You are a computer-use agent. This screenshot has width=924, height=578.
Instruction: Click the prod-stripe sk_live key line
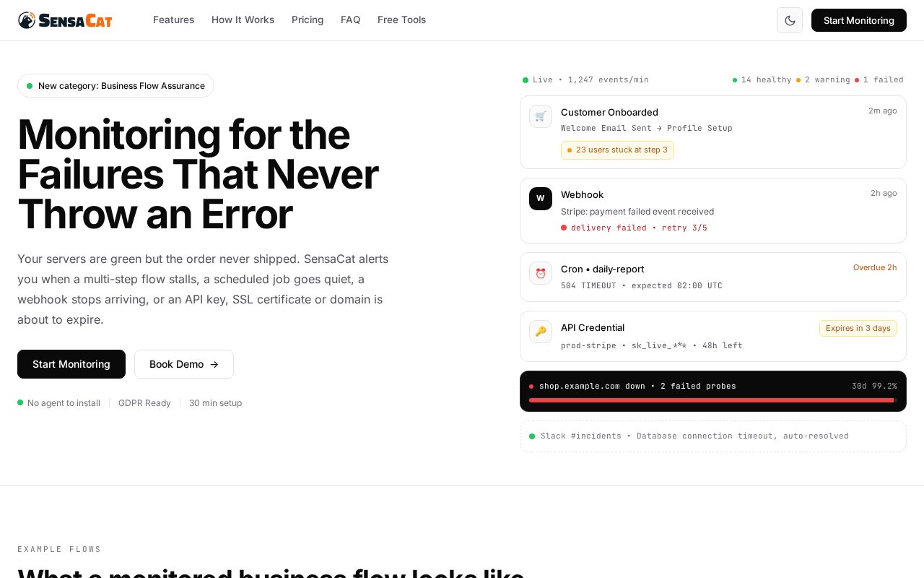652,345
